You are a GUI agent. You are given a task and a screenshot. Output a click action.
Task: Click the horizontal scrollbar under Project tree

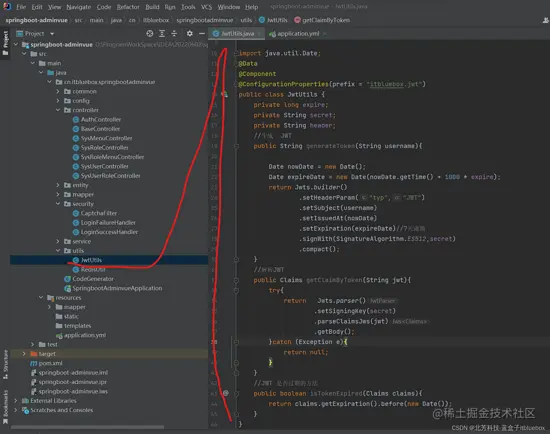(x=87, y=427)
